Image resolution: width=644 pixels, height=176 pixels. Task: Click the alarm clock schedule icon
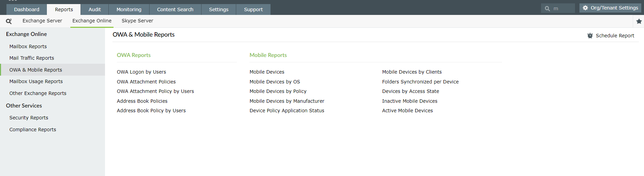click(590, 36)
